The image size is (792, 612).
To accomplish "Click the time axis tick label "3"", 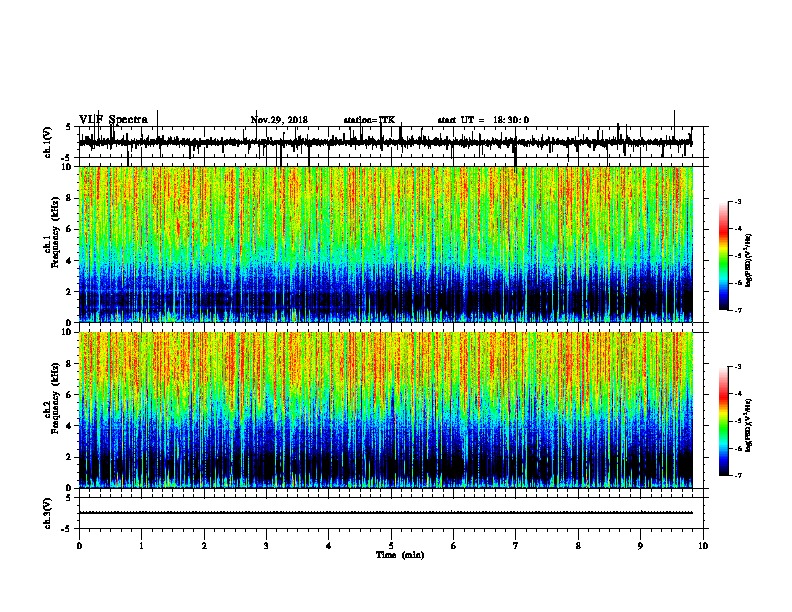I will coord(266,545).
